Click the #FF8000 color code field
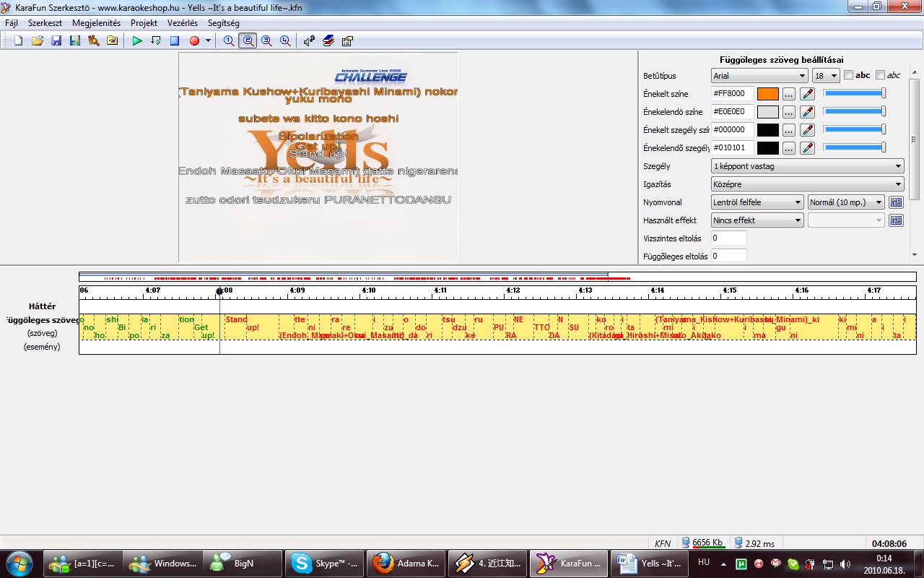The width and height of the screenshot is (924, 578). 733,94
